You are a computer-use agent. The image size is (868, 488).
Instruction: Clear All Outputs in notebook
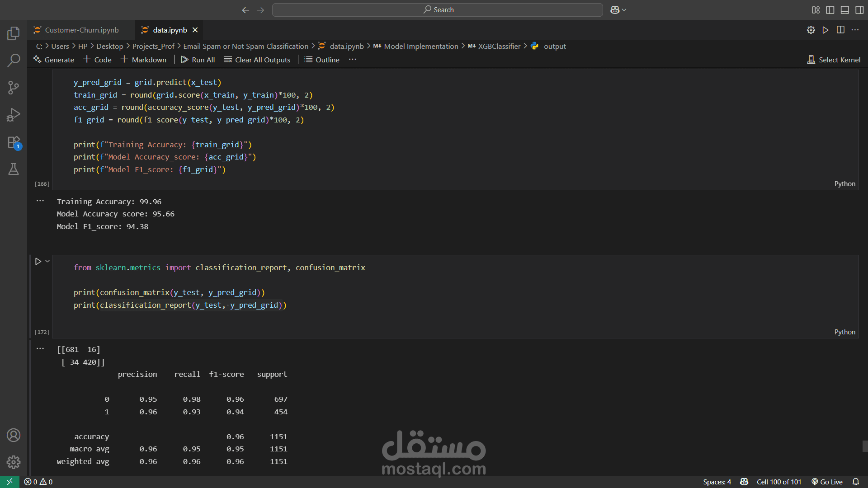pos(257,60)
